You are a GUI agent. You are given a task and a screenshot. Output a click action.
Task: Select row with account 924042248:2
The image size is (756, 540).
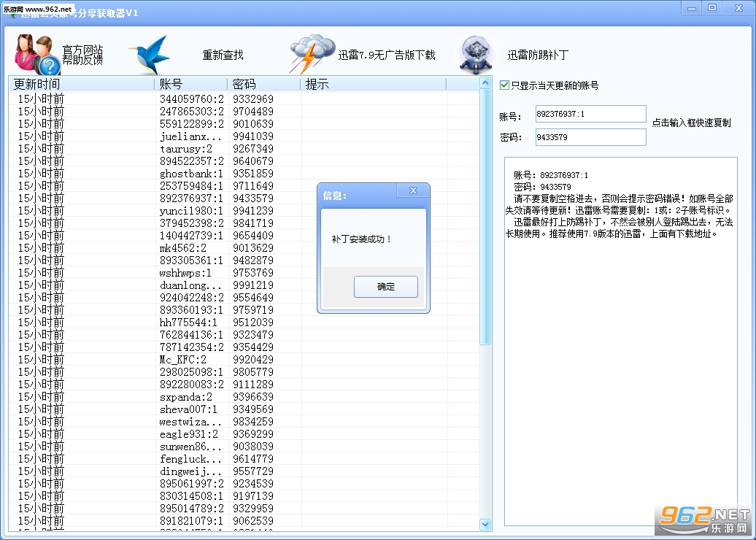click(244, 298)
